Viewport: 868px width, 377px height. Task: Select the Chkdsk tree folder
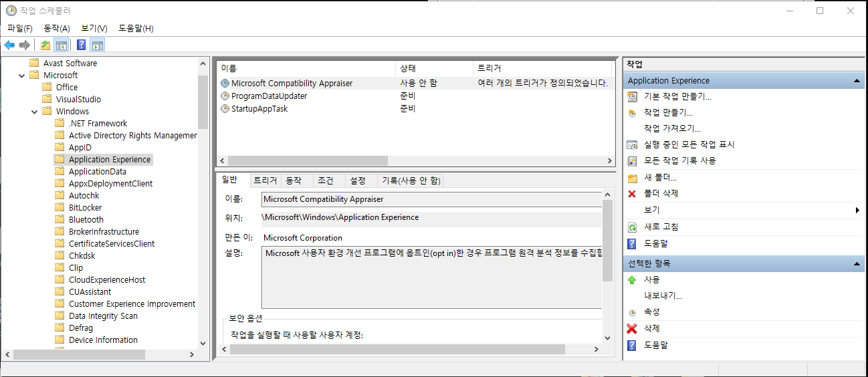pos(82,255)
